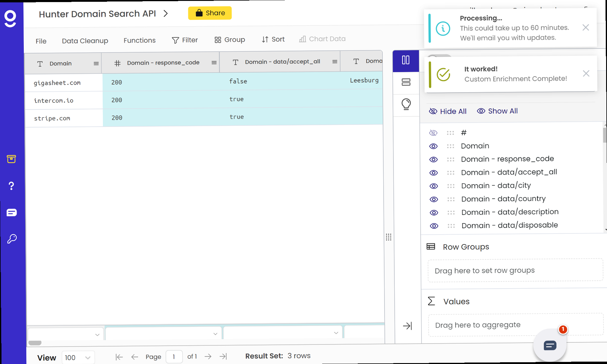Click the help question mark icon

click(11, 186)
